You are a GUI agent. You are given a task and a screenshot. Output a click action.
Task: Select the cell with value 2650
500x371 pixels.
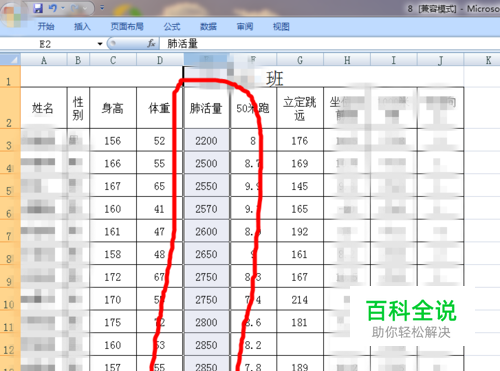click(x=206, y=254)
